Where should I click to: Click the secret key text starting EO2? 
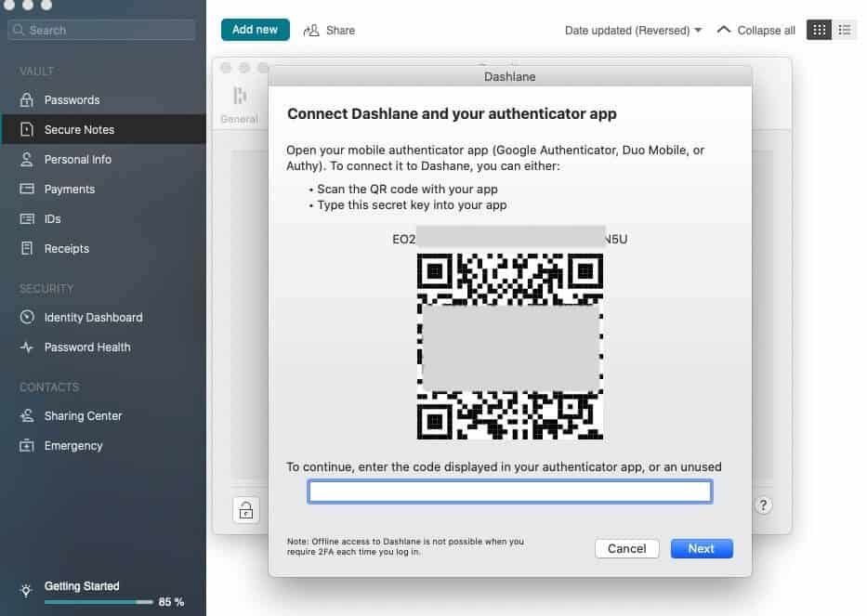(510, 239)
